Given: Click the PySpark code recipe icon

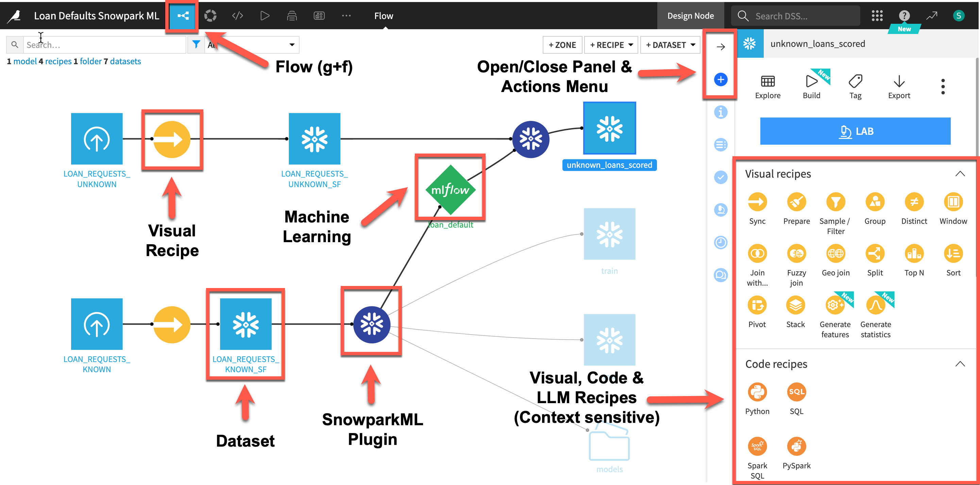Looking at the screenshot, I should tap(796, 447).
